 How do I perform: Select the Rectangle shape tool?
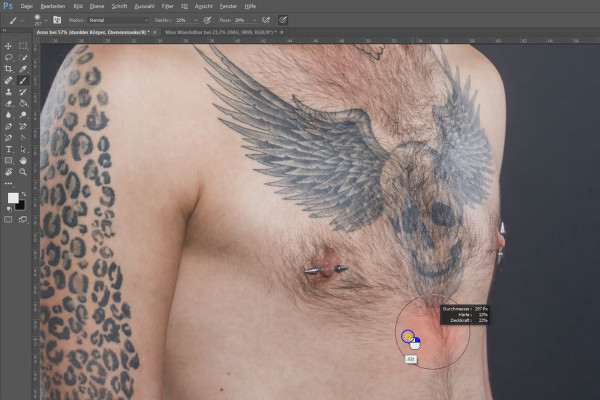(8, 161)
